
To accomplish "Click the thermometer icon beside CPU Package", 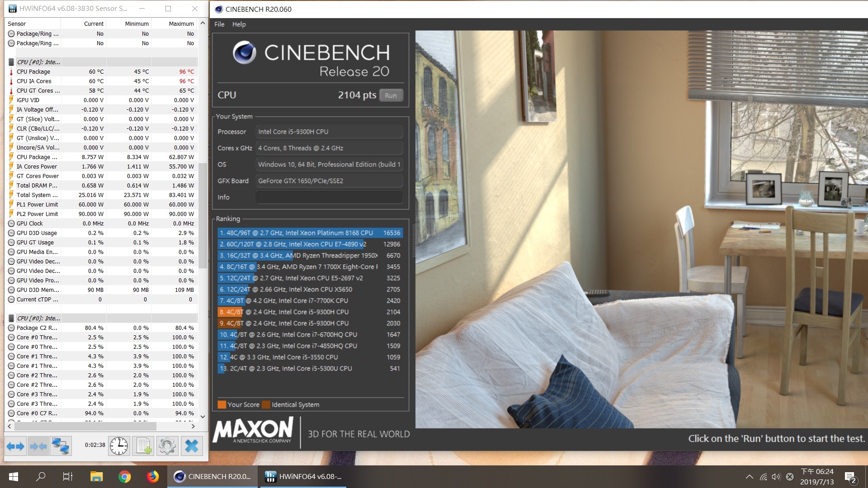I will (x=11, y=71).
